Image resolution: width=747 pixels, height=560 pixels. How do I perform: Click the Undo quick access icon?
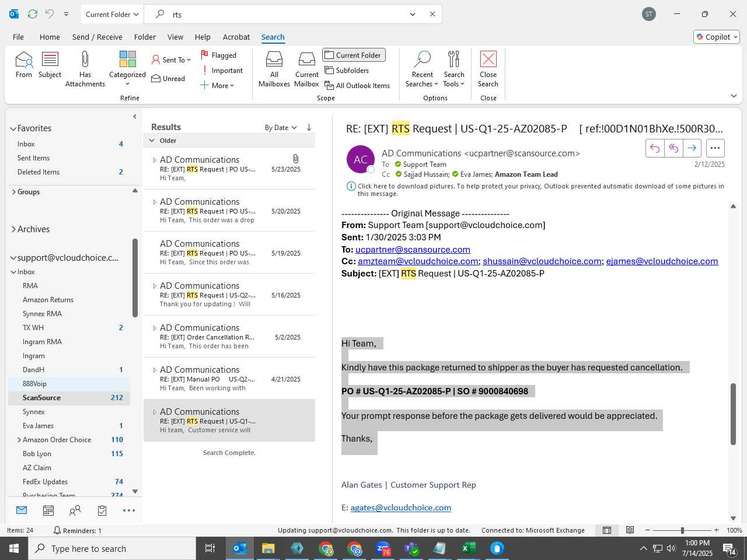50,14
